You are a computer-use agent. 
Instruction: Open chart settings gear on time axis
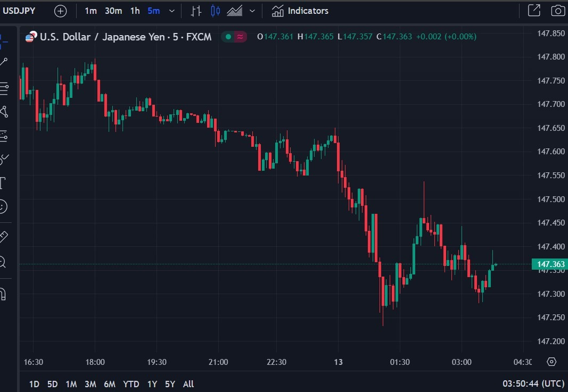click(551, 362)
